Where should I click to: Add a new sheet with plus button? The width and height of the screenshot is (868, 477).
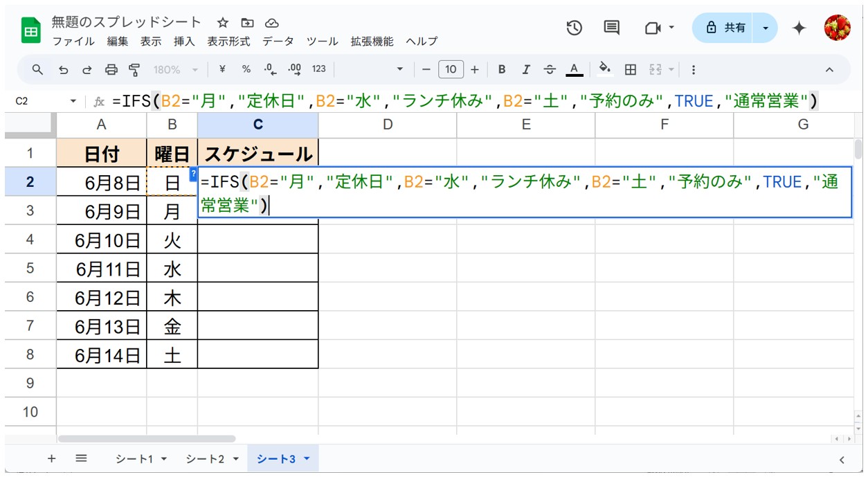51,458
